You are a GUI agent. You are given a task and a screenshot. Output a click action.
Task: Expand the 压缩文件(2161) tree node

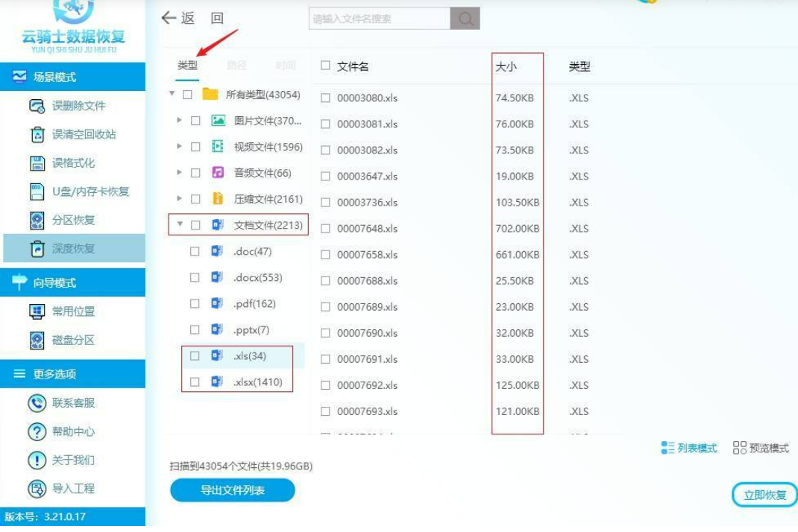[x=180, y=199]
